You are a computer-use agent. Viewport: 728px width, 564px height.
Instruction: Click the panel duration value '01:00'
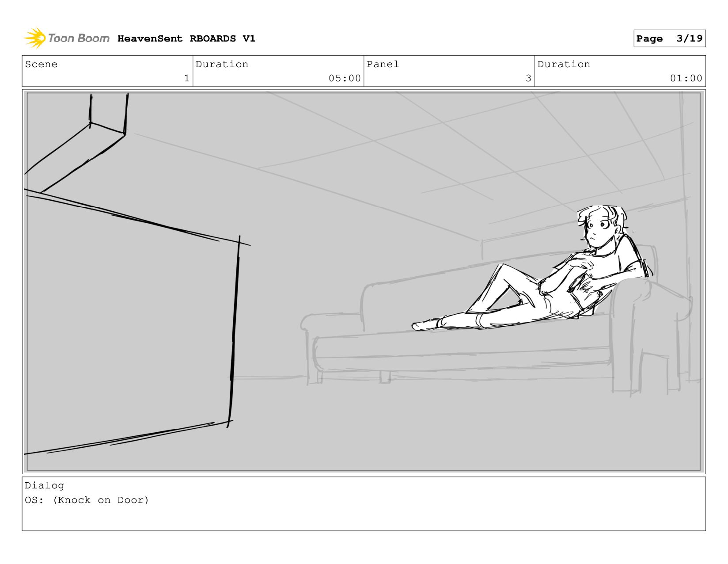pyautogui.click(x=686, y=78)
